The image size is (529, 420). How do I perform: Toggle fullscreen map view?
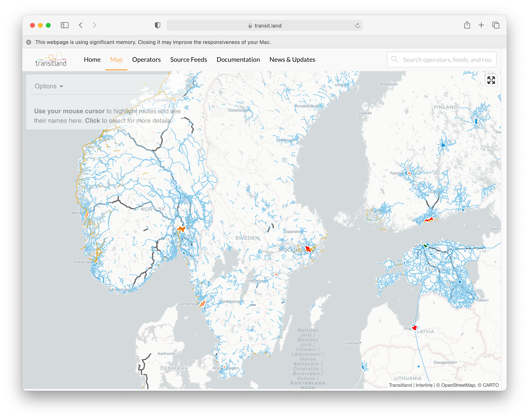pos(491,80)
